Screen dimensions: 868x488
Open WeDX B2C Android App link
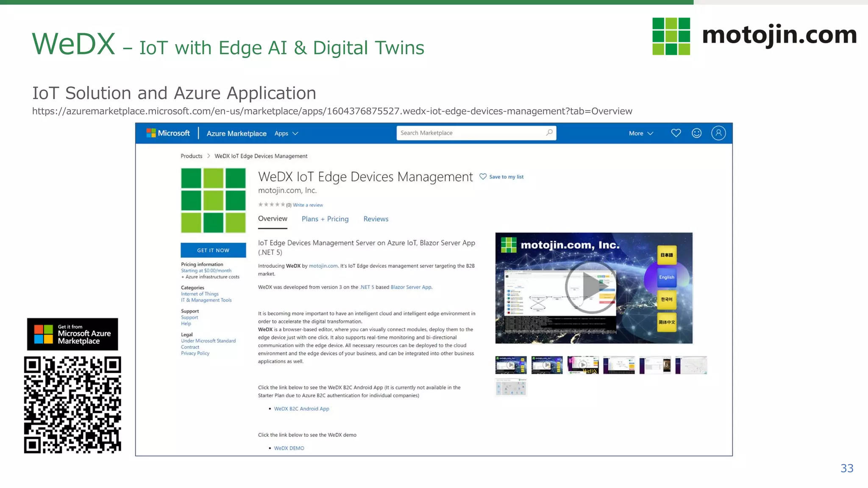[x=301, y=409]
